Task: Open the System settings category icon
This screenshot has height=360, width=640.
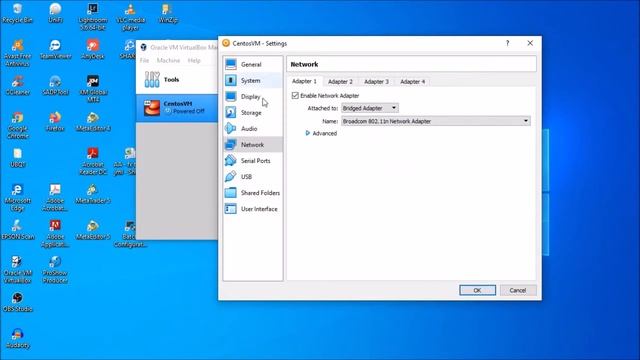Action: (x=231, y=80)
